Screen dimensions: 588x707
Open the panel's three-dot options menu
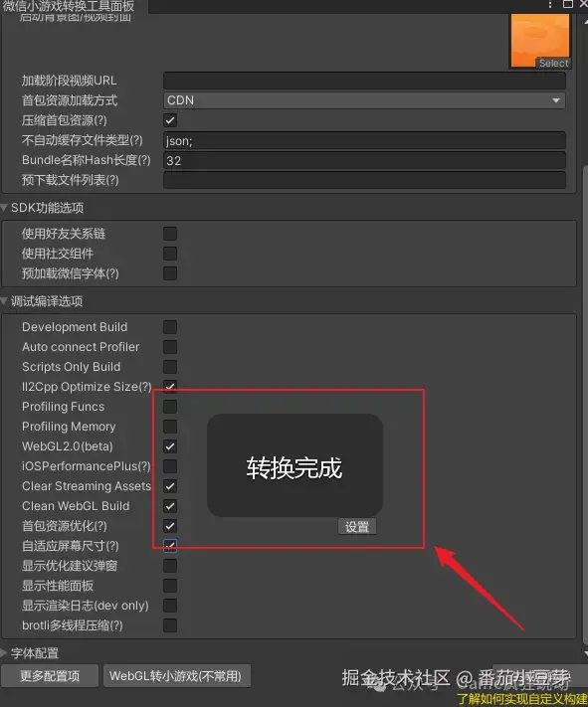coord(549,4)
